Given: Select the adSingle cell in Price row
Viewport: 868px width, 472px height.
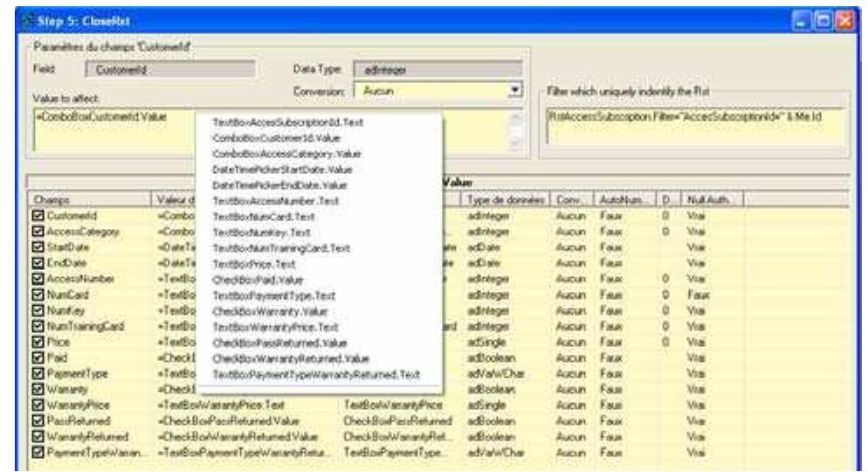Looking at the screenshot, I should pos(486,342).
